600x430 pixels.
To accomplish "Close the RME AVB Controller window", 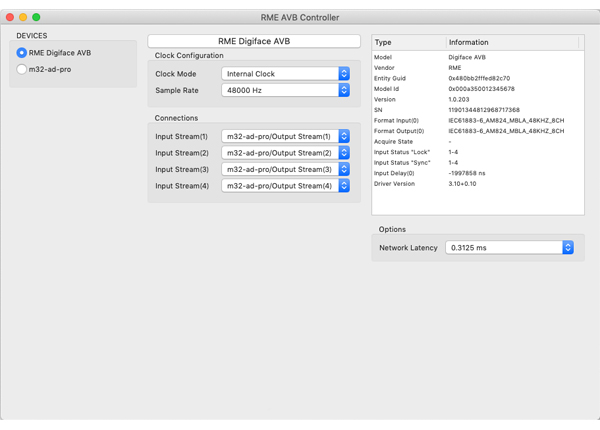I will tap(10, 17).
